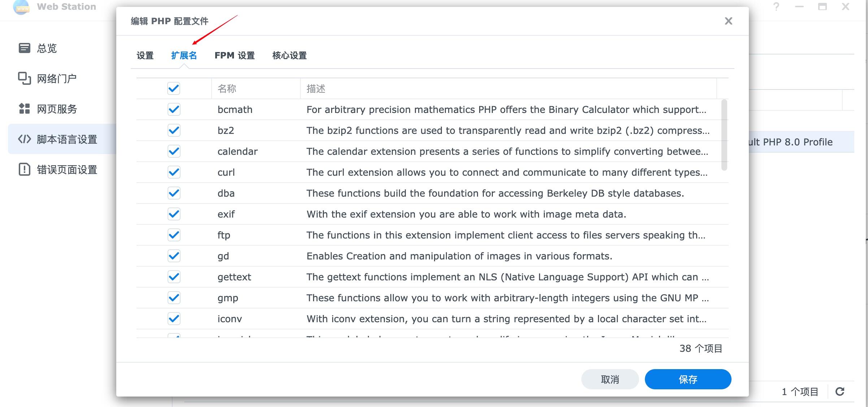Click the Web Station app logo icon
The image size is (868, 407).
point(21,6)
